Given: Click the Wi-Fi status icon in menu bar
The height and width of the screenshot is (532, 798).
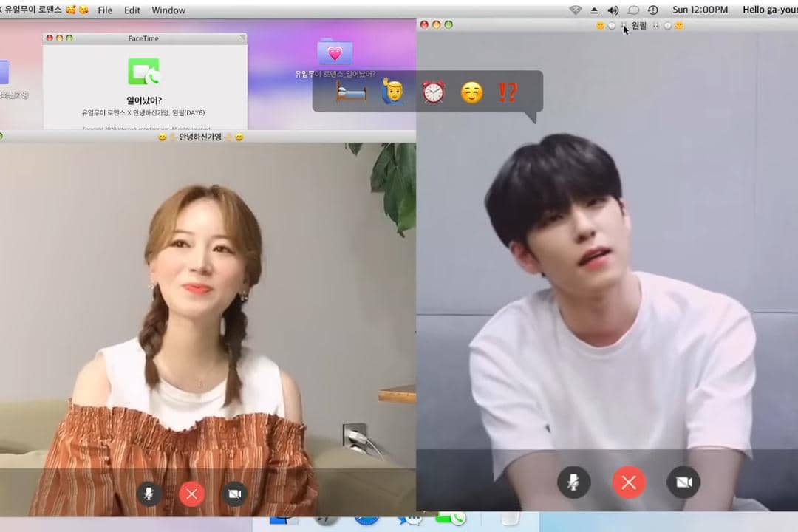Looking at the screenshot, I should [x=575, y=10].
